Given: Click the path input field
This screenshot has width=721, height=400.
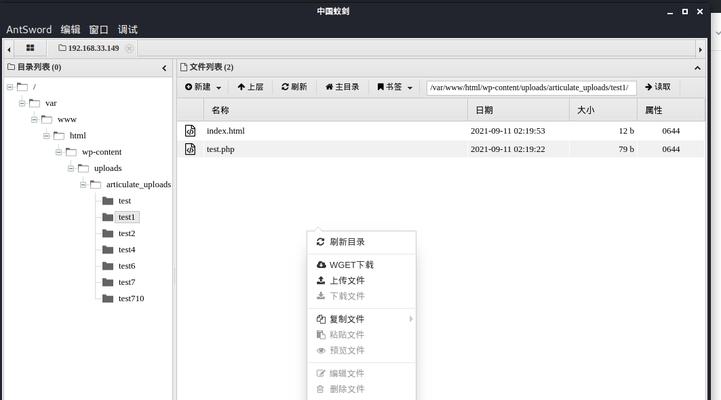Looking at the screenshot, I should click(531, 87).
